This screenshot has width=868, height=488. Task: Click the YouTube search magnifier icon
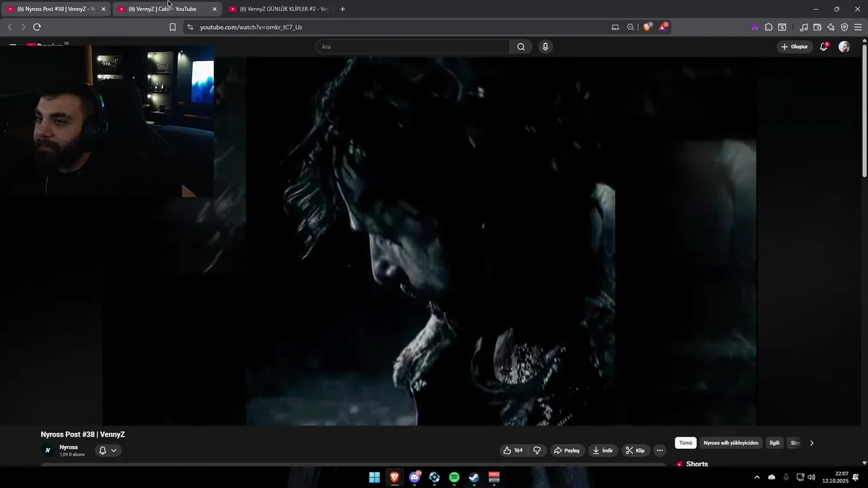[x=521, y=47]
